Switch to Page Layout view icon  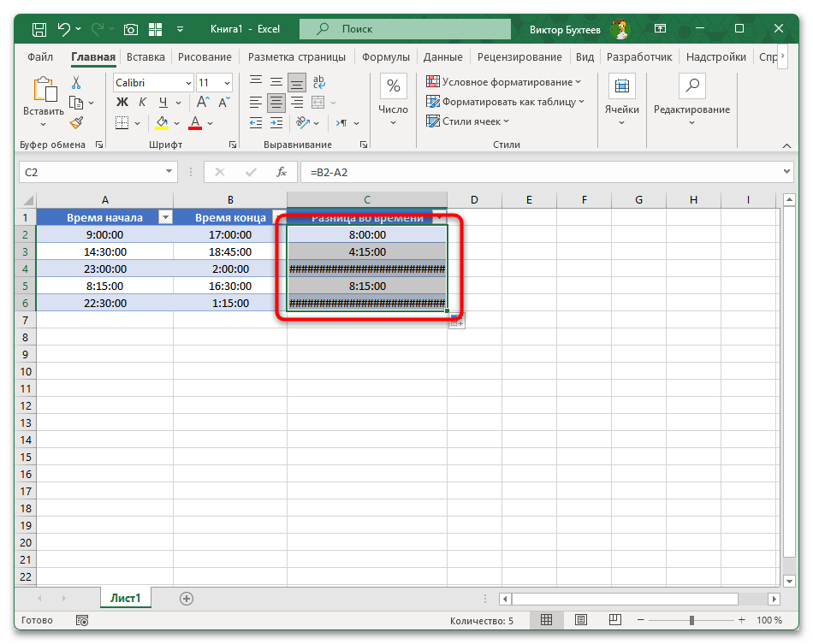(x=581, y=620)
